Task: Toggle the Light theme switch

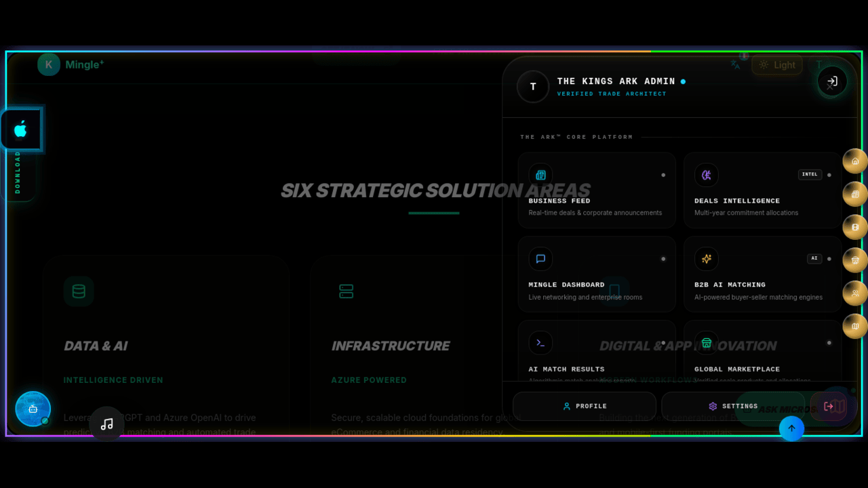Action: [777, 65]
